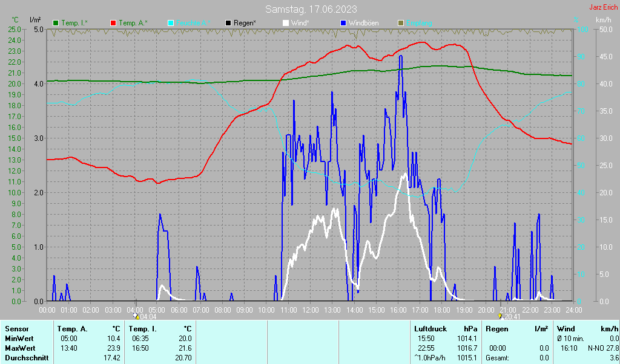Click the Wind column header in table
620x364 pixels.
(x=566, y=329)
